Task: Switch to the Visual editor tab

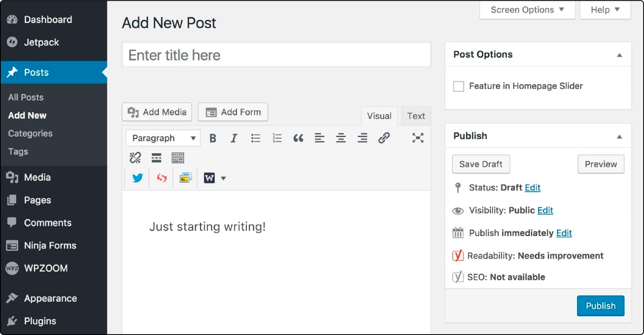Action: pyautogui.click(x=379, y=116)
